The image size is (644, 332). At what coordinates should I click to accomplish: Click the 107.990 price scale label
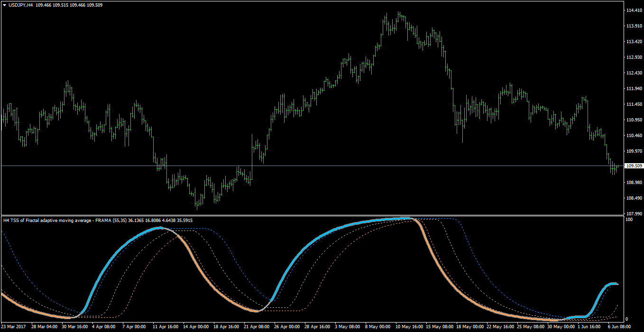[634, 213]
